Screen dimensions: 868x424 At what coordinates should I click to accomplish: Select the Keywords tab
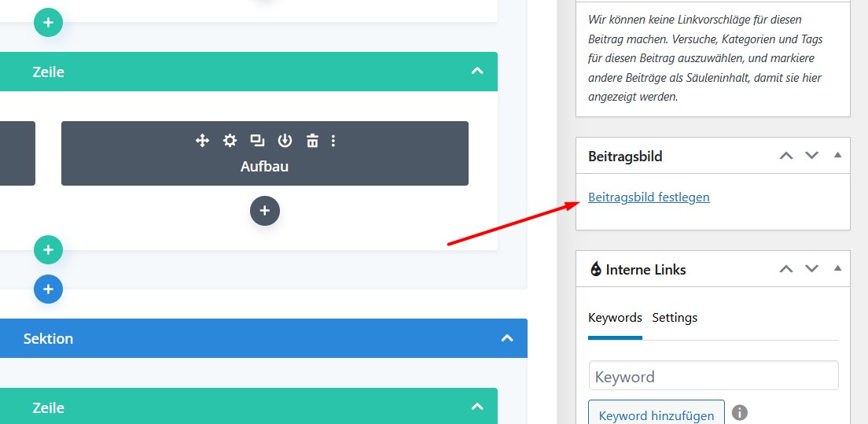[615, 318]
